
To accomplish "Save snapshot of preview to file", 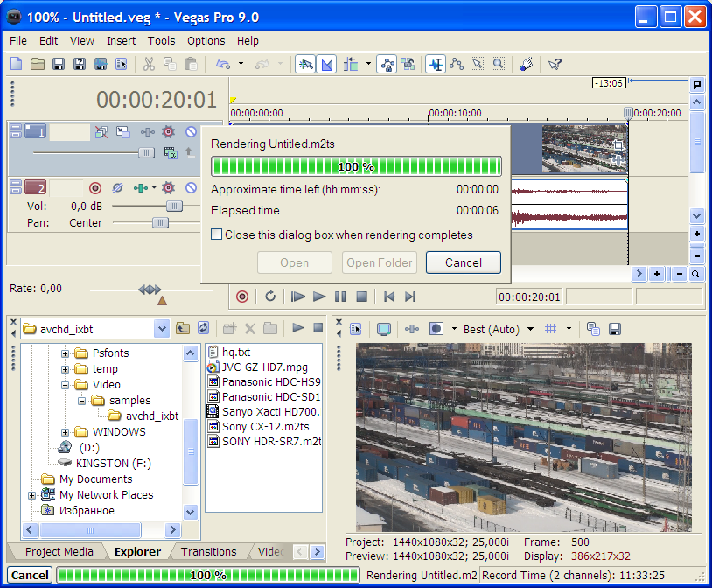I will pyautogui.click(x=615, y=329).
